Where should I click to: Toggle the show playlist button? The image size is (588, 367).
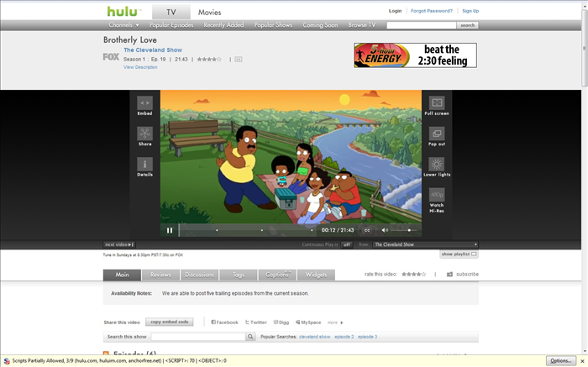tap(459, 254)
